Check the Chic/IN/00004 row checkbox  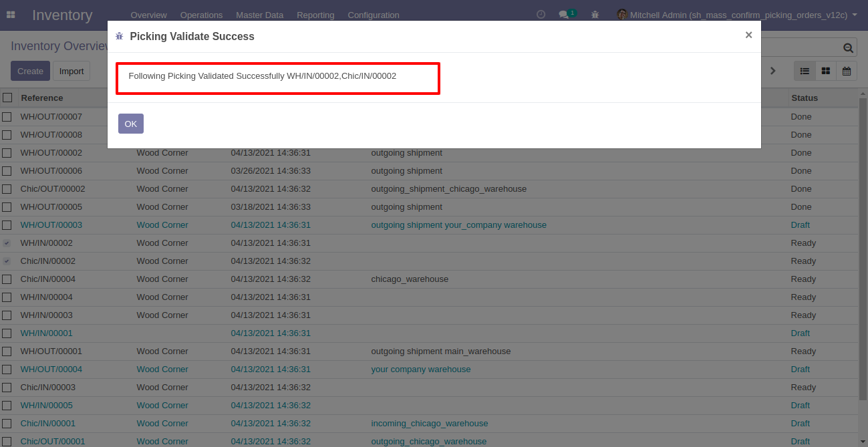(x=7, y=279)
